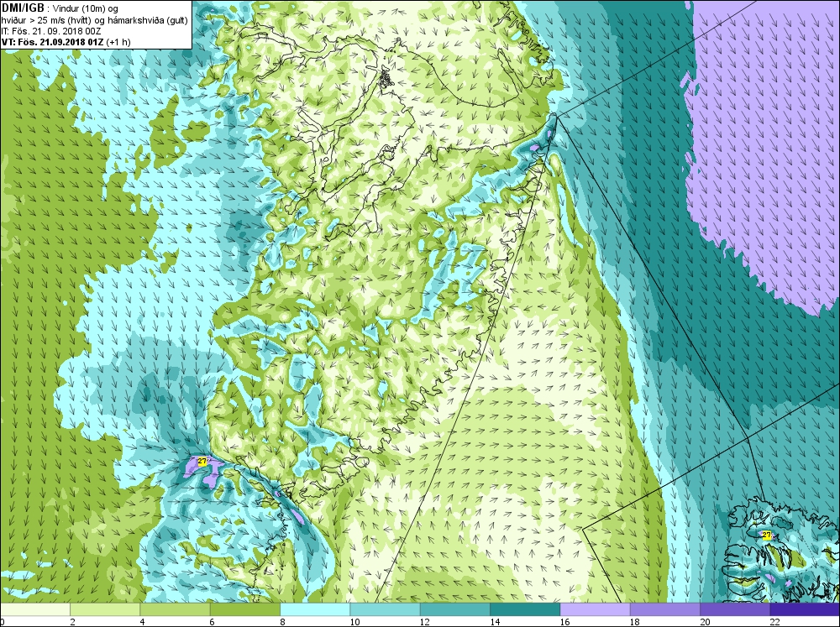
Task: Click the scale number 2
Action: 72,622
